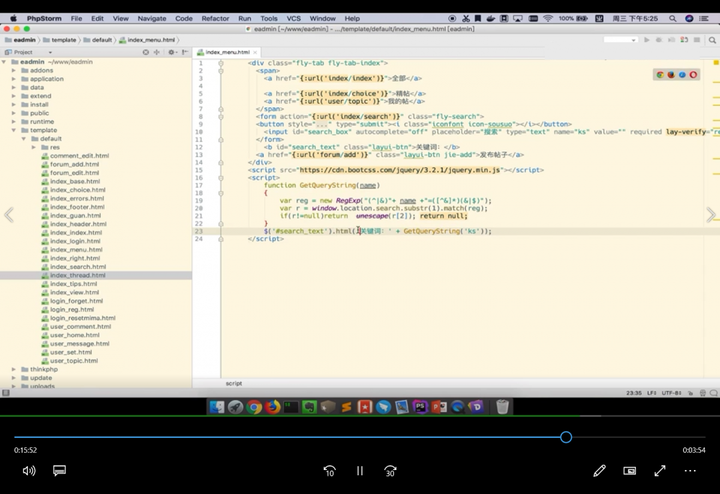This screenshot has height=494, width=720.
Task: Open the subtitles and captions menu
Action: [59, 470]
